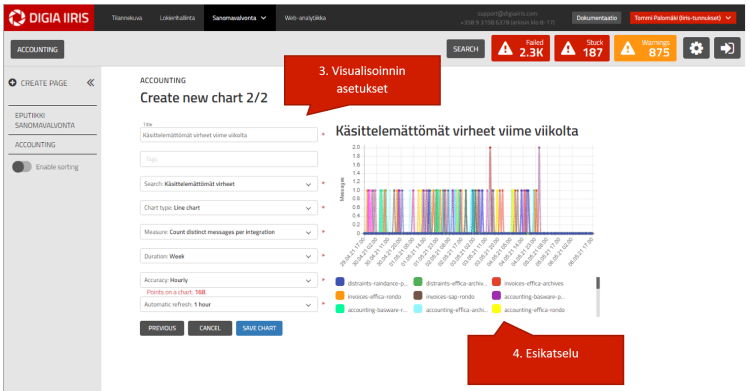Open the Lokienhallinta tab
Image resolution: width=750 pixels, height=391 pixels.
177,18
